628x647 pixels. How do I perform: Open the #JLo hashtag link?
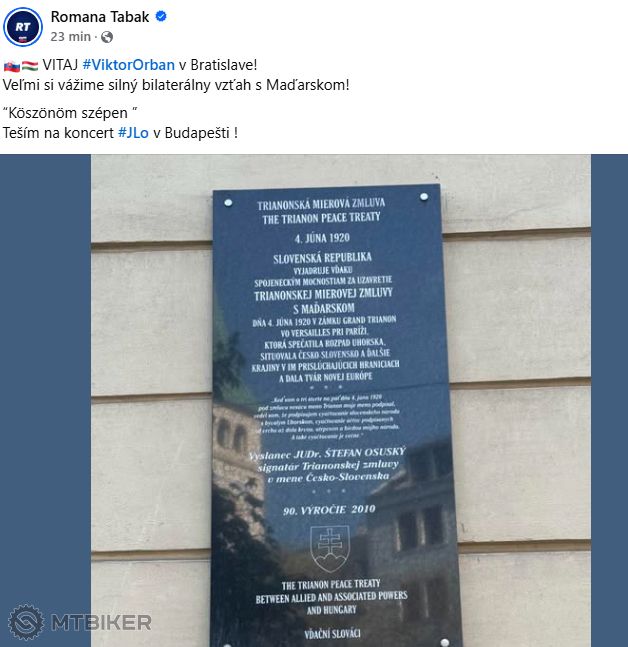(x=133, y=133)
